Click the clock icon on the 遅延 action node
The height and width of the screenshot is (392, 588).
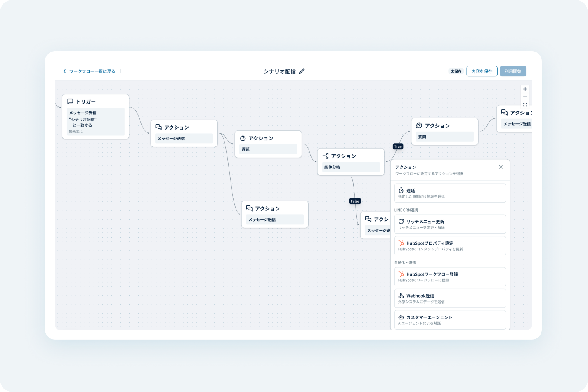[243, 138]
